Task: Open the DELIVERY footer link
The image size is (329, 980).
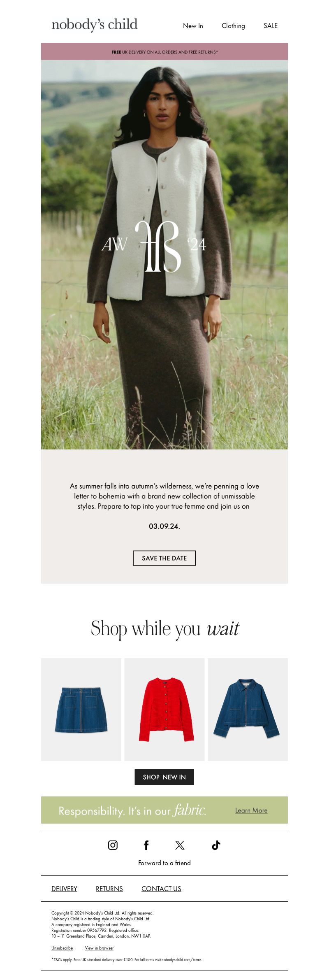Action: pos(64,889)
